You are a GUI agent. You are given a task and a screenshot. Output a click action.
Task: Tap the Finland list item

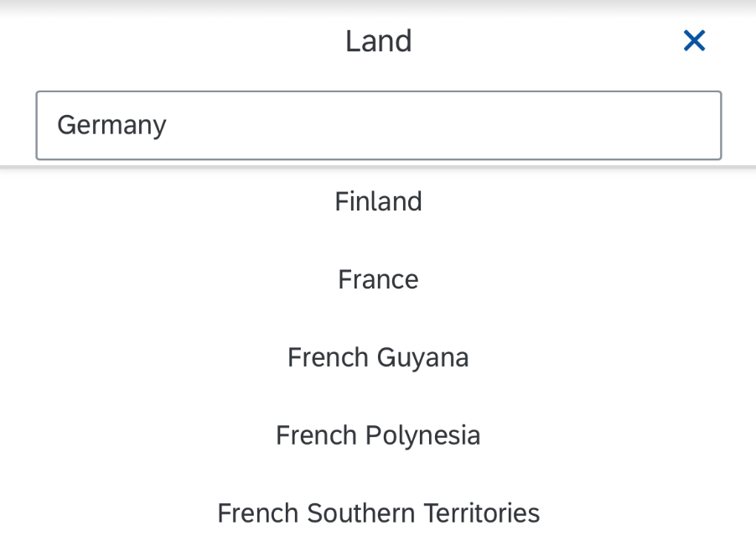click(x=378, y=201)
